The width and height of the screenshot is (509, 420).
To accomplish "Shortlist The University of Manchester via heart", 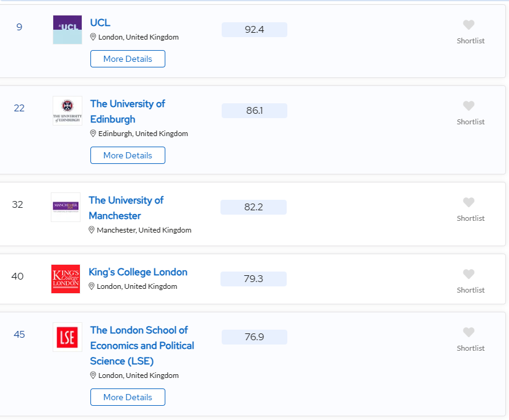I will tap(469, 202).
